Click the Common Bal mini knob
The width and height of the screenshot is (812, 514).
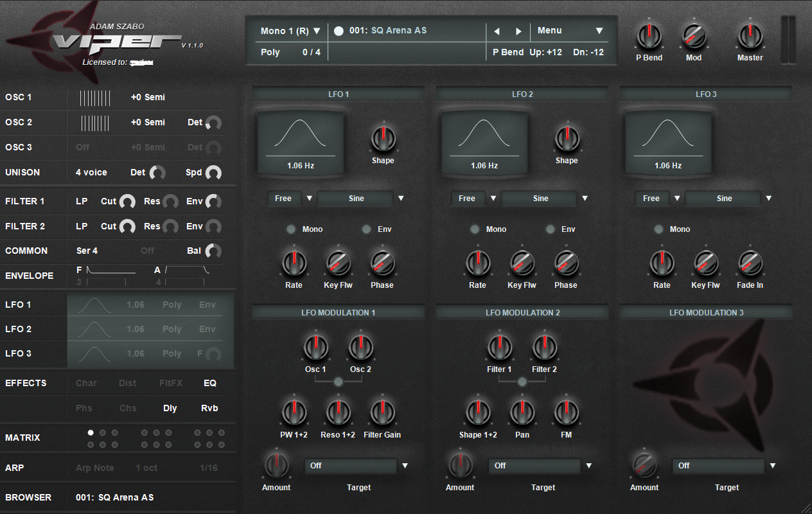(x=213, y=251)
